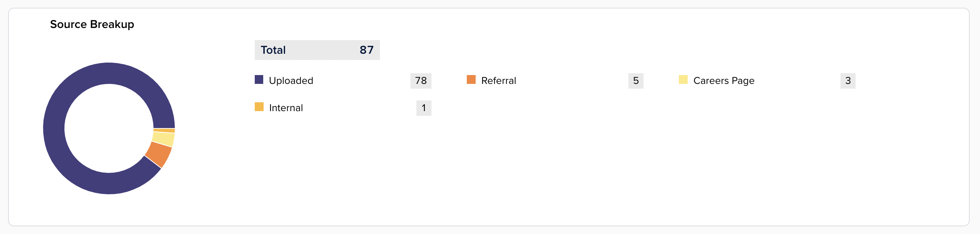Click the Uploaded purple legend swatch
Image resolution: width=980 pixels, height=234 pixels.
[x=259, y=79]
